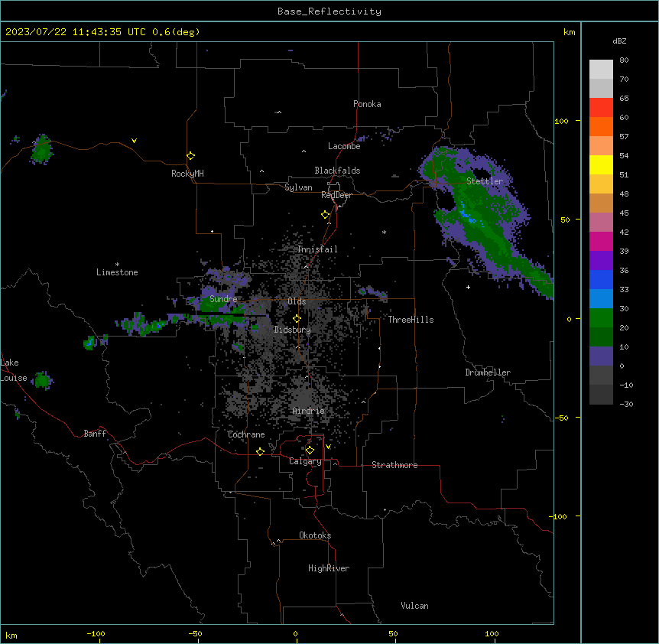
Task: Select the Okotoks label
Action: (315, 535)
